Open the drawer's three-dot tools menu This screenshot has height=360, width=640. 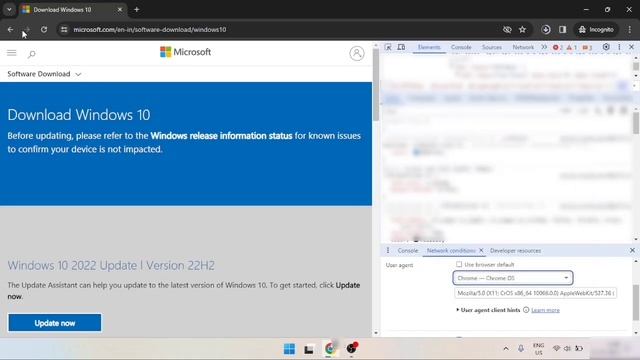(388, 250)
